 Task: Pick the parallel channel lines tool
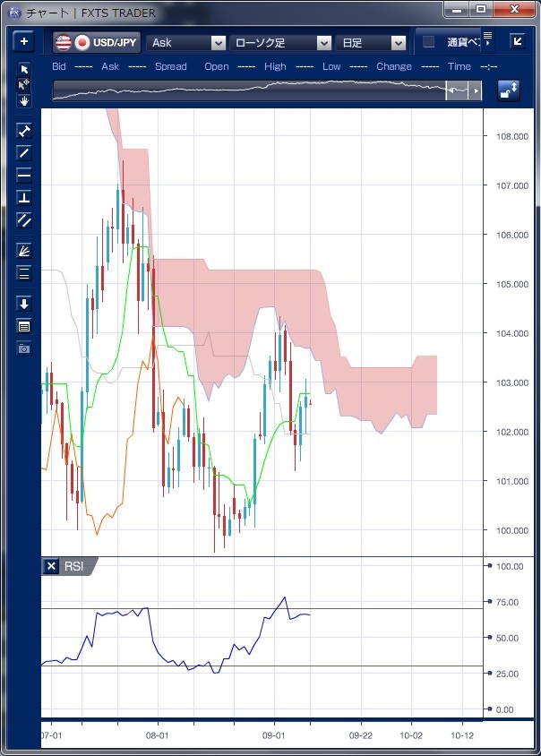point(24,219)
